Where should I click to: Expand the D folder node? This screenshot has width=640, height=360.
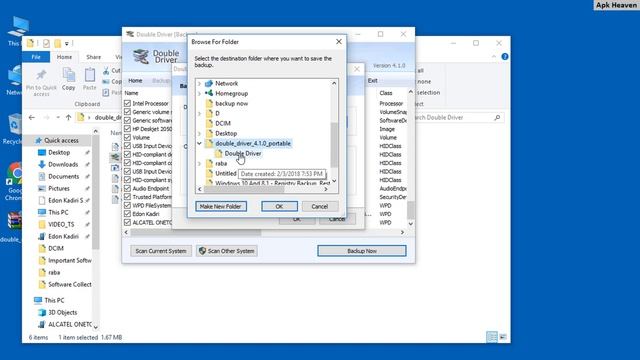point(200,113)
